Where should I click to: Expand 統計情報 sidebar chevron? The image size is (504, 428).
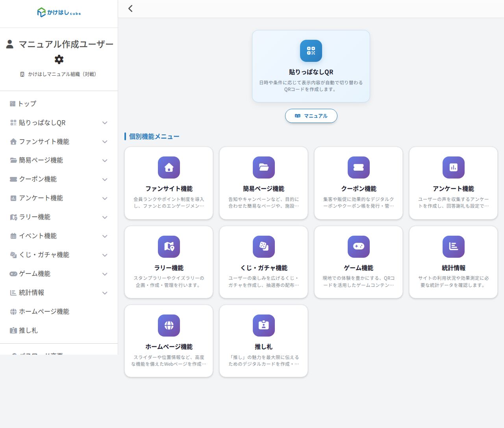(105, 293)
